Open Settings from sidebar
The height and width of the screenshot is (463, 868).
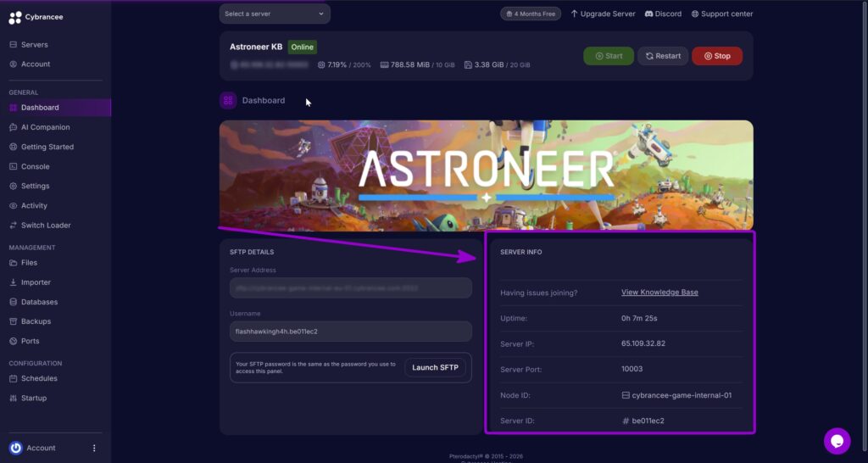coord(36,186)
